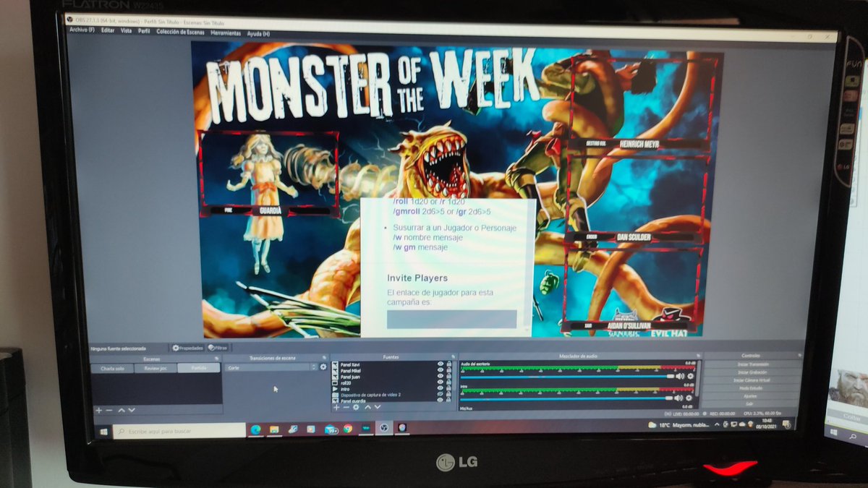The image size is (868, 488).
Task: Open the Ayuda menu
Action: pyautogui.click(x=258, y=33)
